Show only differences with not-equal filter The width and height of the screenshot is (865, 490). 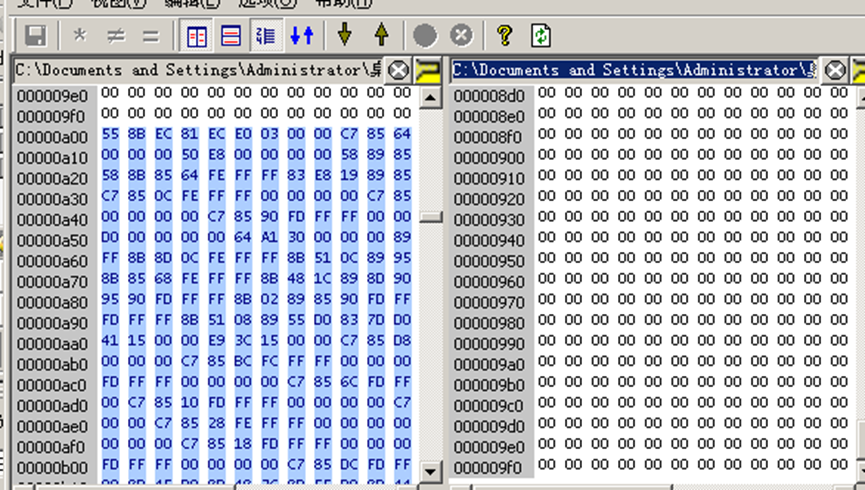pos(115,36)
